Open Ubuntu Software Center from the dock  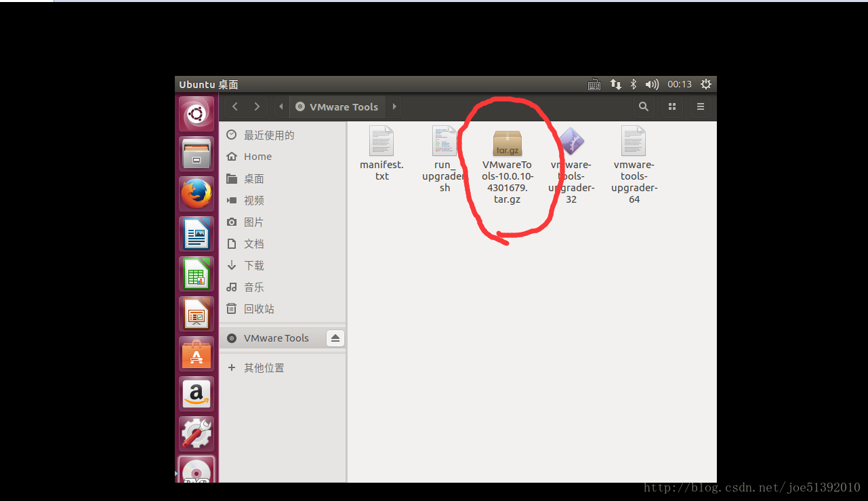(197, 354)
